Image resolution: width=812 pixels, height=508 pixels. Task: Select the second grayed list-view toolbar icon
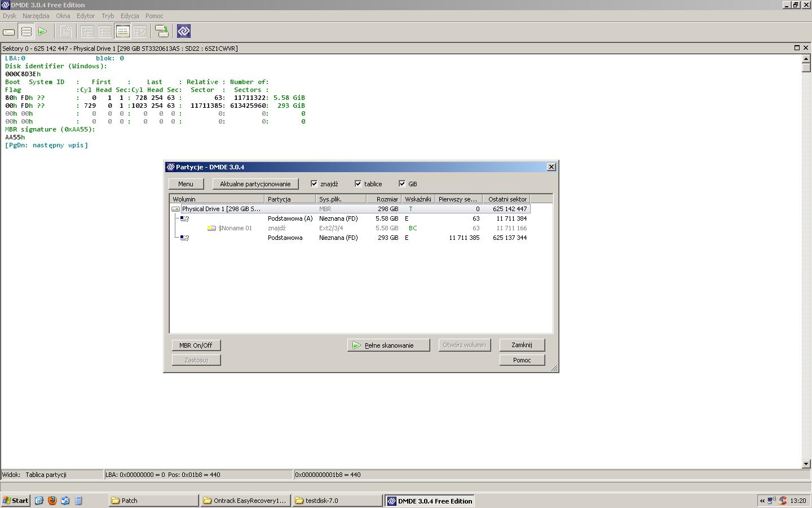pos(105,32)
